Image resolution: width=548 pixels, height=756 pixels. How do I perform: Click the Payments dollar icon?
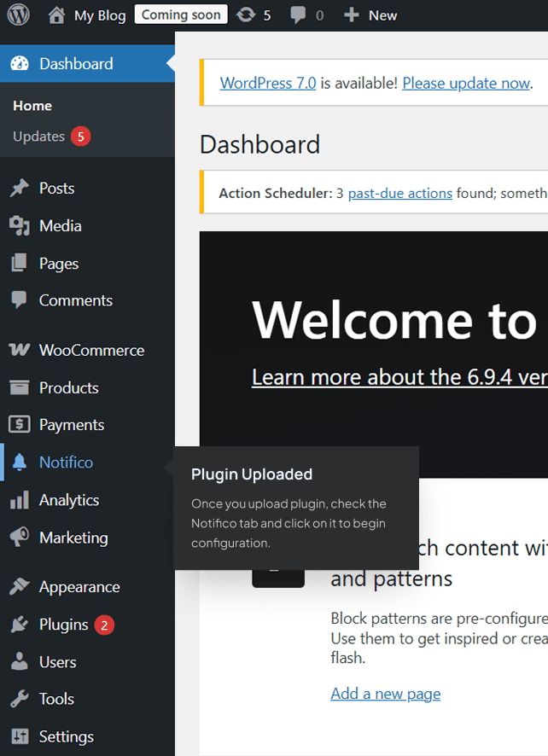[20, 424]
